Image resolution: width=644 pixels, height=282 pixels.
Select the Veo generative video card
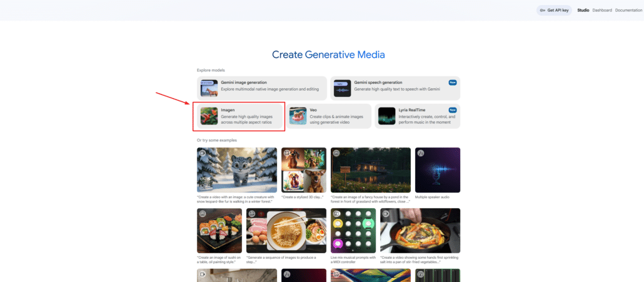[x=330, y=116]
